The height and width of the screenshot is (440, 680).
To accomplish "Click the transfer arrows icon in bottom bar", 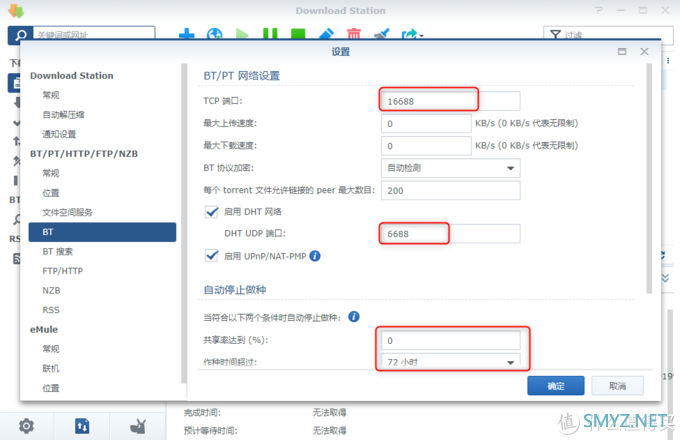I will click(82, 426).
